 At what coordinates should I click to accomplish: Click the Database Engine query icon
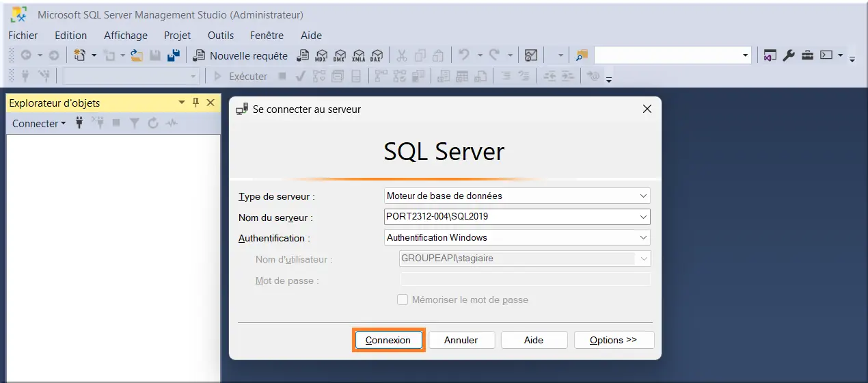click(x=303, y=55)
